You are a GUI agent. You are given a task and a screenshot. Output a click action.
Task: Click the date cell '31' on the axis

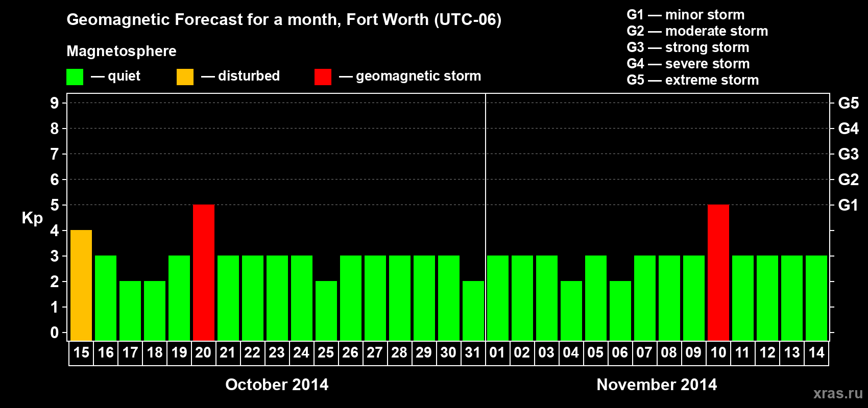473,353
